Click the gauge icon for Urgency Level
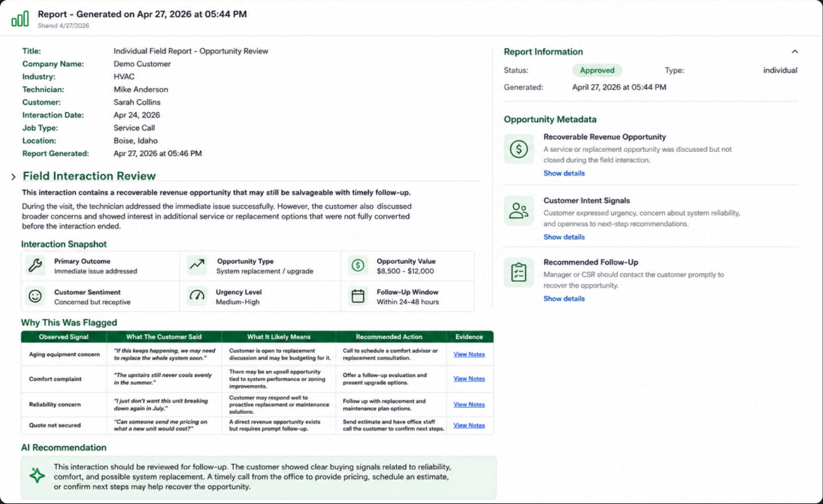The height and width of the screenshot is (504, 823). 198,296
